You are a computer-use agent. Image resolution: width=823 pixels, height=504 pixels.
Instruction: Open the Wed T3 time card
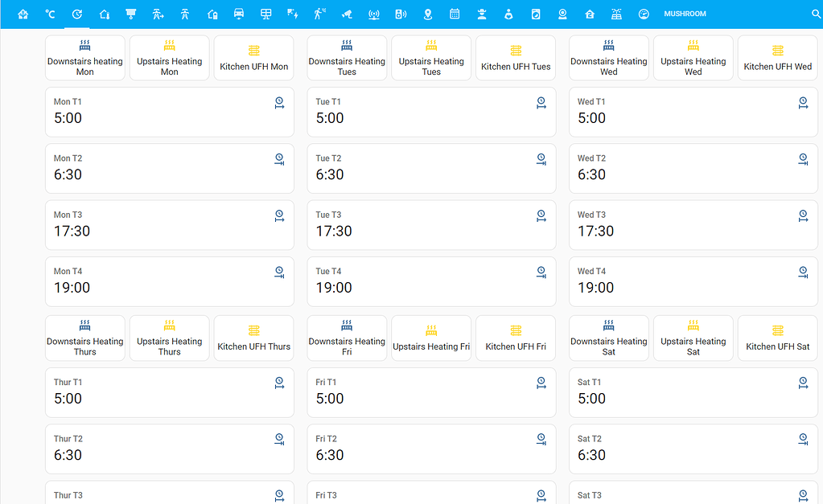(x=693, y=225)
